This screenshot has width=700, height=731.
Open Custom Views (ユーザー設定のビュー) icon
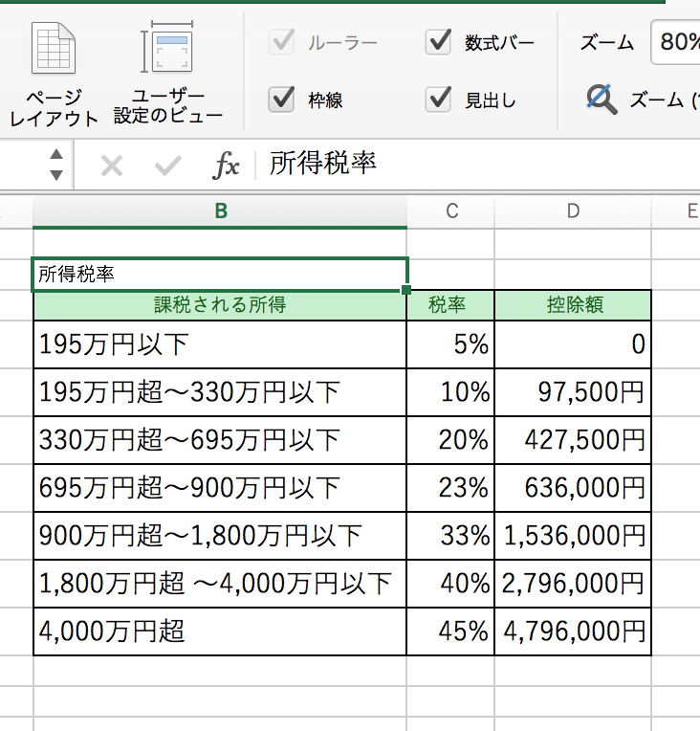[x=167, y=47]
